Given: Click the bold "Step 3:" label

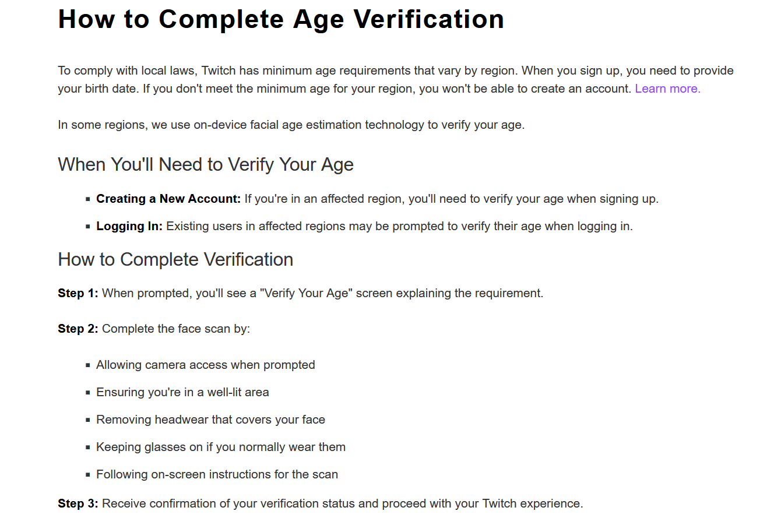Looking at the screenshot, I should 78,503.
